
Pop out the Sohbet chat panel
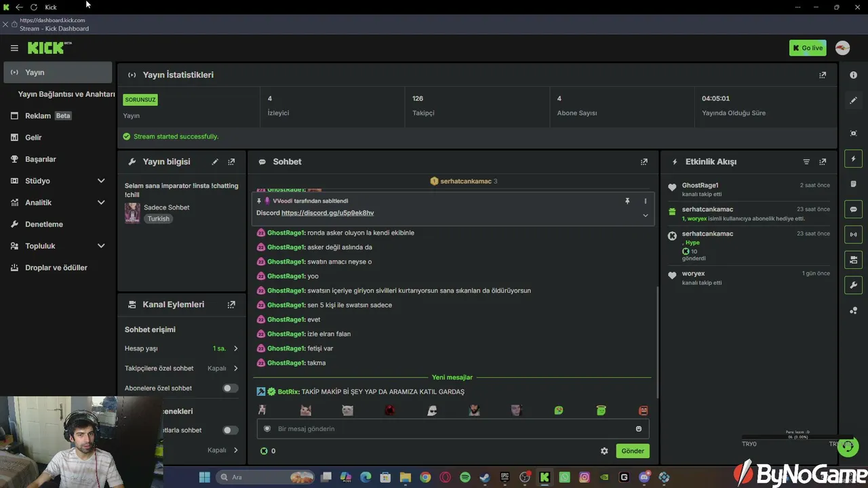tap(644, 162)
